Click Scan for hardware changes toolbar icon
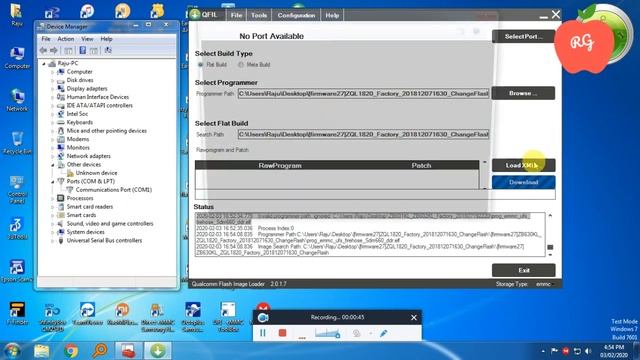 click(x=108, y=50)
